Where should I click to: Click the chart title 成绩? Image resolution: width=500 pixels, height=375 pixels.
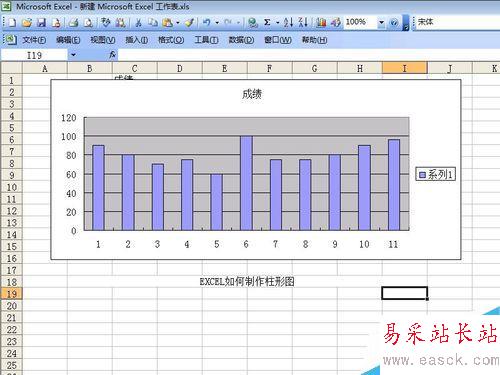[252, 94]
